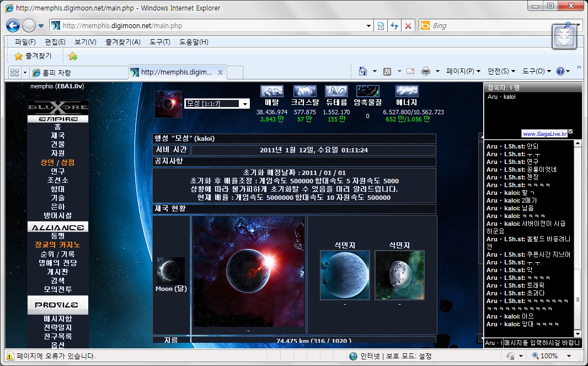Click the Dark Matter (암흑물질) resource icon
The image size is (588, 366).
tap(367, 92)
